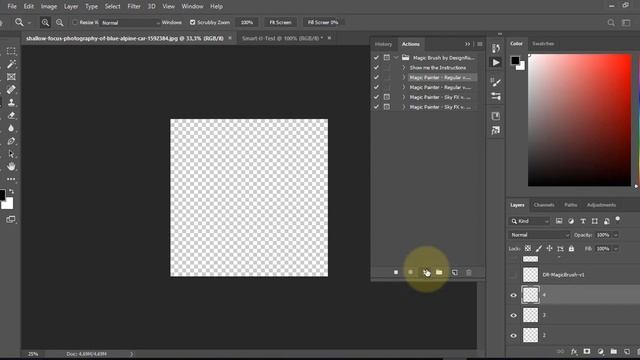Switch to History tab

coord(383,44)
